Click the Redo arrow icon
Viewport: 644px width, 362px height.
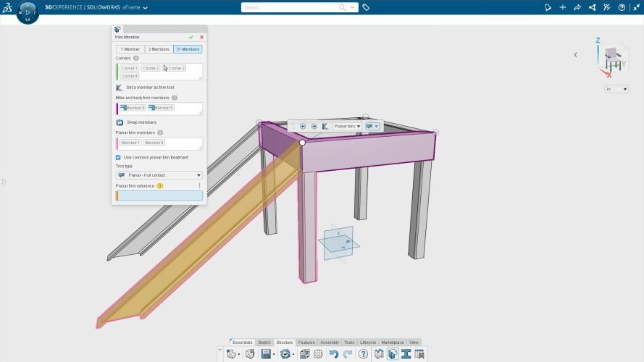pos(348,354)
